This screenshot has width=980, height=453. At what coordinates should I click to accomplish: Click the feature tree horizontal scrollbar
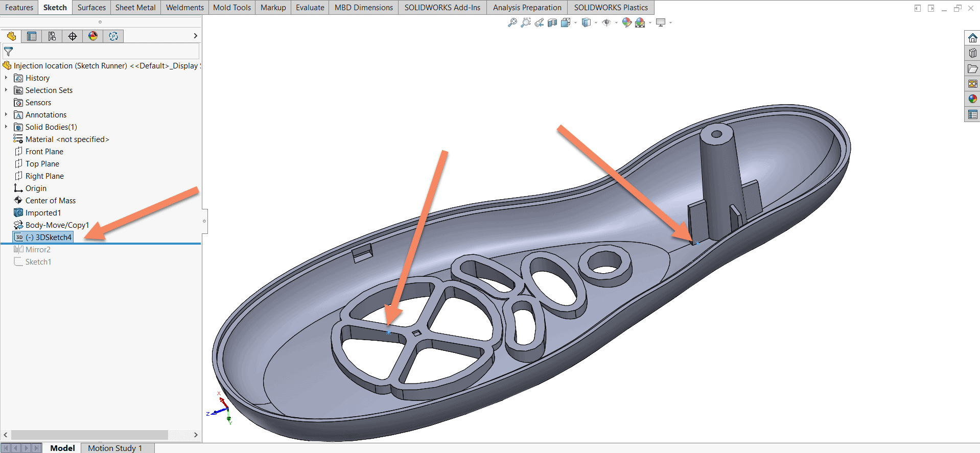(x=89, y=435)
